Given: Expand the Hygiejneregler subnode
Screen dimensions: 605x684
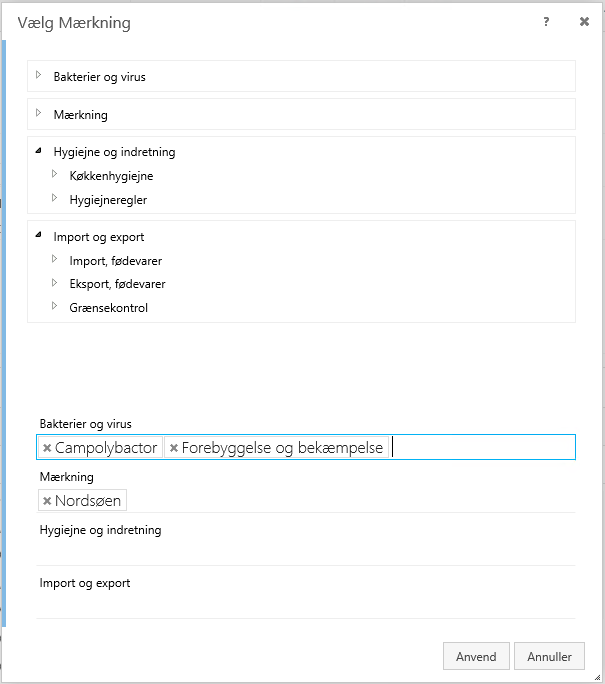Looking at the screenshot, I should tap(55, 199).
